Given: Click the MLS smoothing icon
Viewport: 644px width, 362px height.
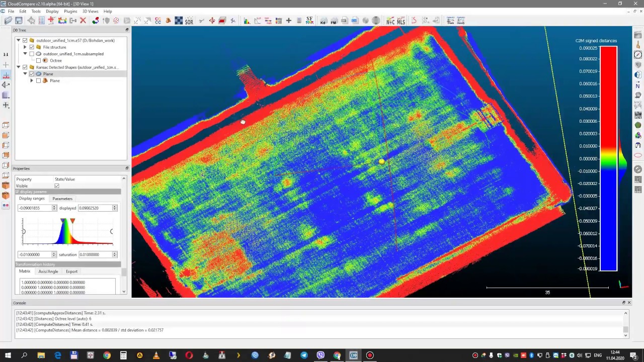Looking at the screenshot, I should pos(401,21).
